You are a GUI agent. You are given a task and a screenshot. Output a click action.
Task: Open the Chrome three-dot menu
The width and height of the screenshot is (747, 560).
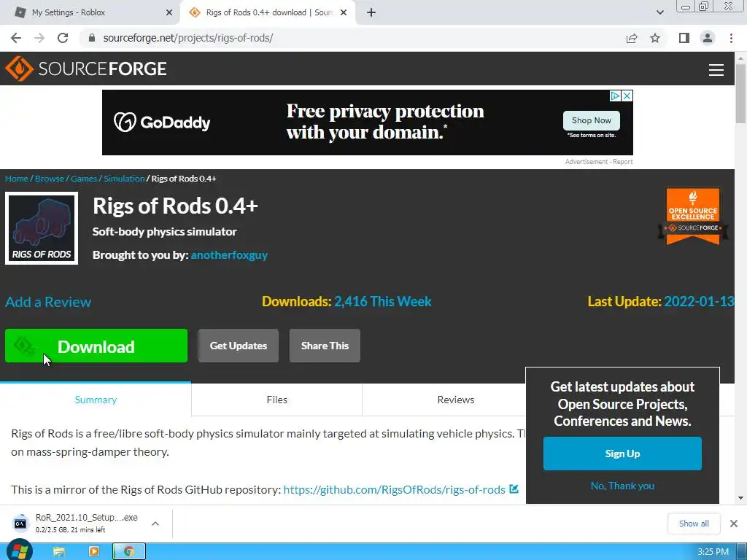click(731, 38)
